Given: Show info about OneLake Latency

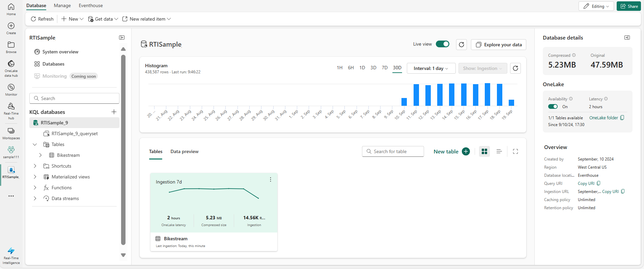Looking at the screenshot, I should (x=606, y=99).
